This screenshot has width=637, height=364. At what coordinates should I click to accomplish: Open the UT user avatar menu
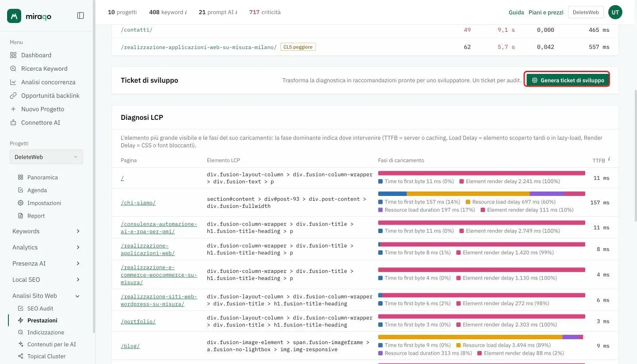click(615, 12)
